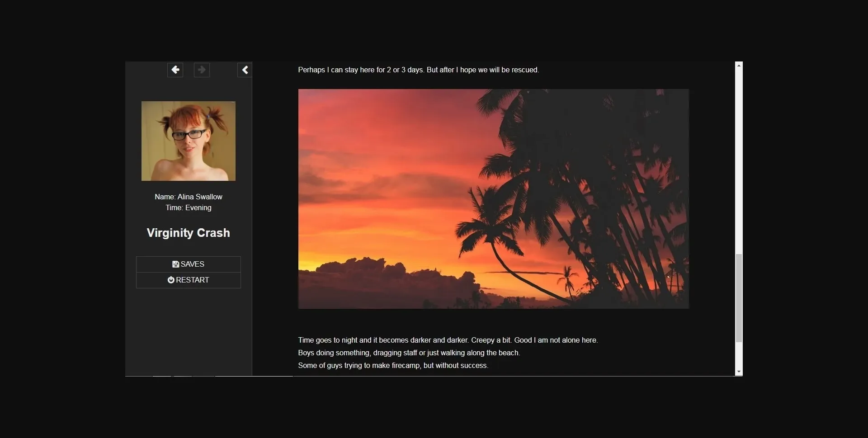Click the back arrow in story history
Viewport: 868px width, 438px height.
click(175, 70)
